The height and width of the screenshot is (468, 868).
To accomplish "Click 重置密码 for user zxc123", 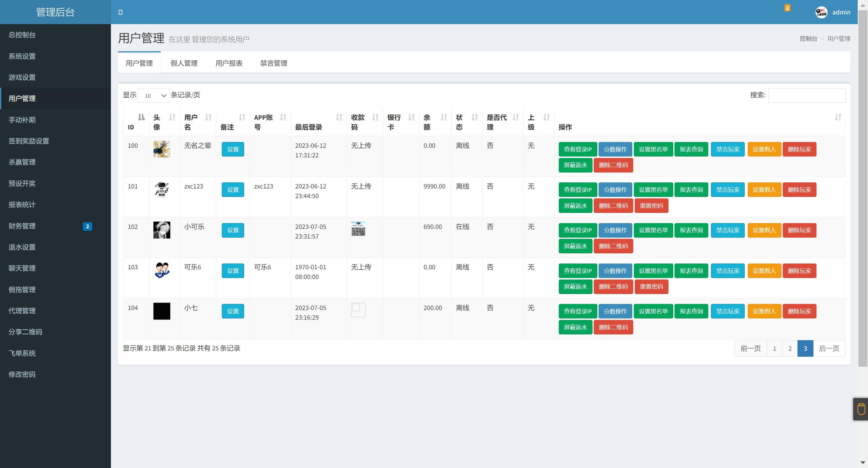I will click(x=651, y=206).
